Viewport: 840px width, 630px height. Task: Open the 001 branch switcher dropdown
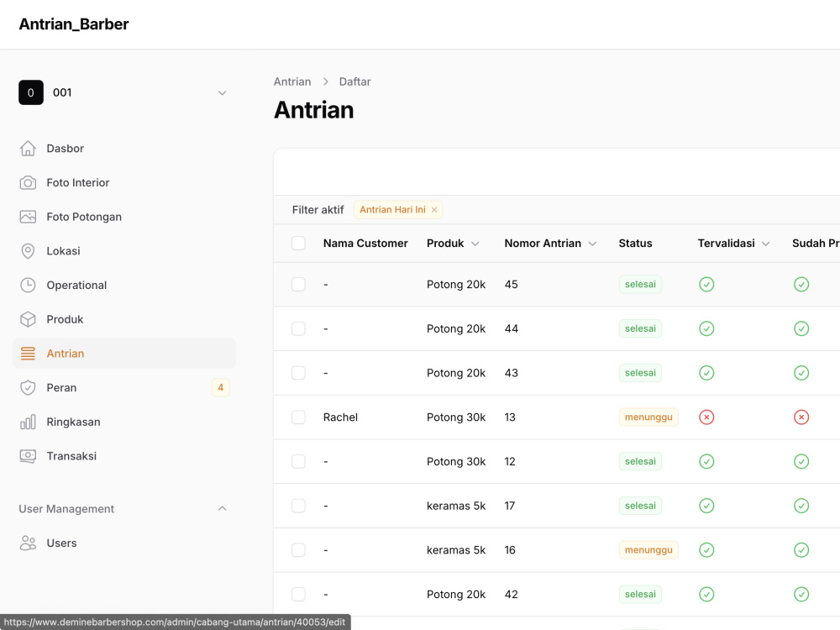point(123,92)
